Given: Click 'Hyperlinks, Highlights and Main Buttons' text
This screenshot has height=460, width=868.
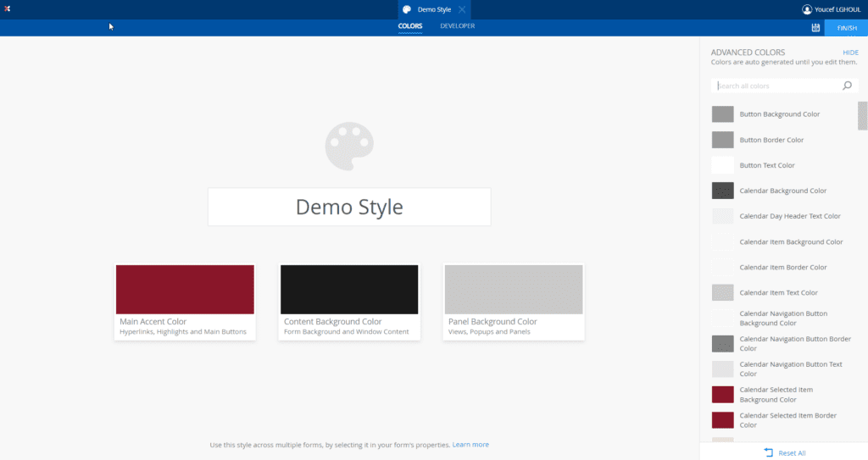Looking at the screenshot, I should [x=183, y=331].
